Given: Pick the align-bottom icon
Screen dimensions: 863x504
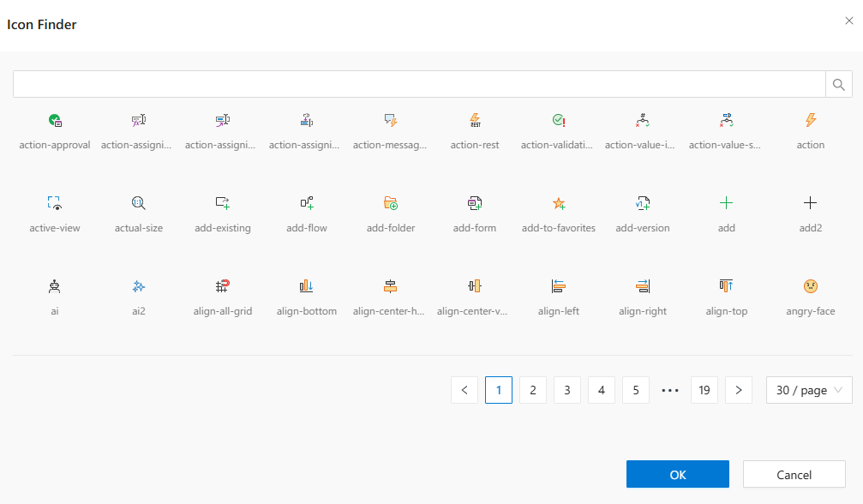Looking at the screenshot, I should click(307, 286).
